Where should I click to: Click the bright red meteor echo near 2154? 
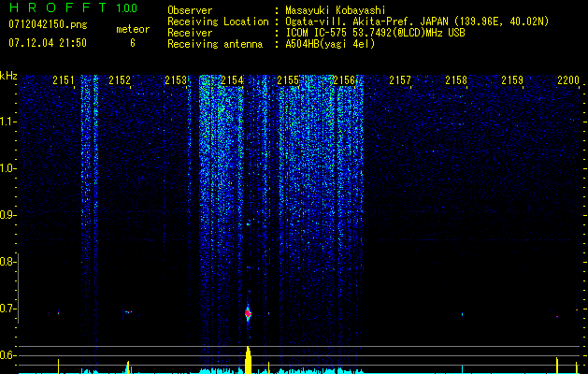click(x=248, y=313)
